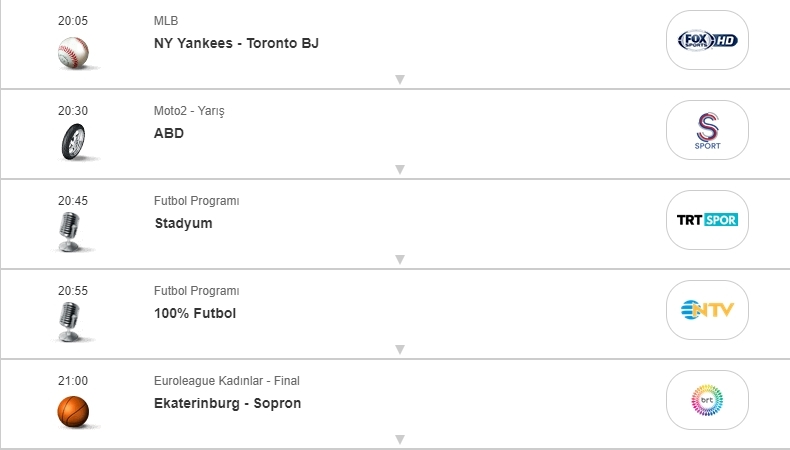Expand details under the ABD race
Viewport: 790px width, 450px height.
[399, 169]
